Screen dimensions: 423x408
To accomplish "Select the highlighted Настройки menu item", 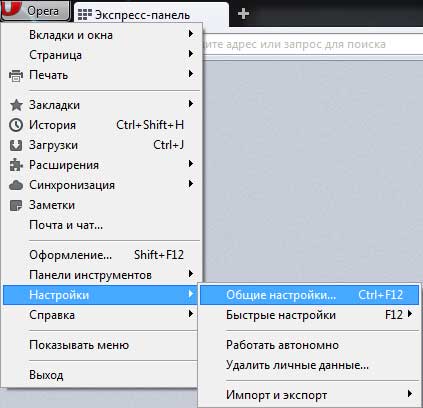I will pyautogui.click(x=100, y=295).
